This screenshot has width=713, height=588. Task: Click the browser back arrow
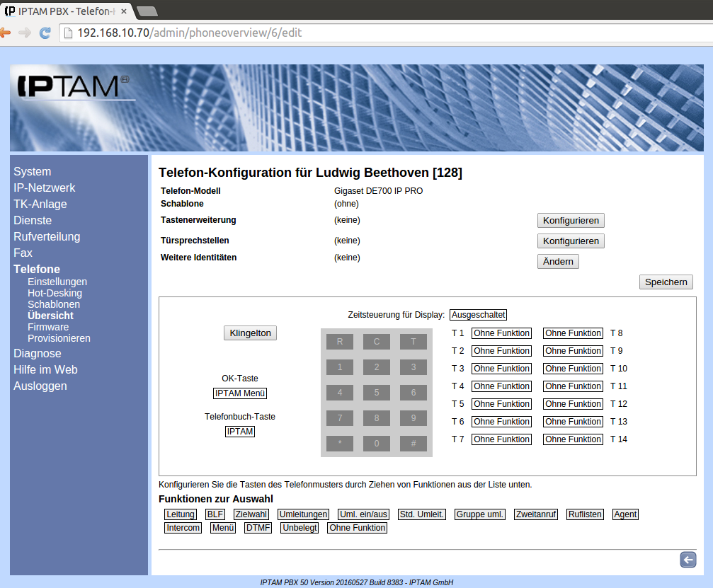[6, 33]
